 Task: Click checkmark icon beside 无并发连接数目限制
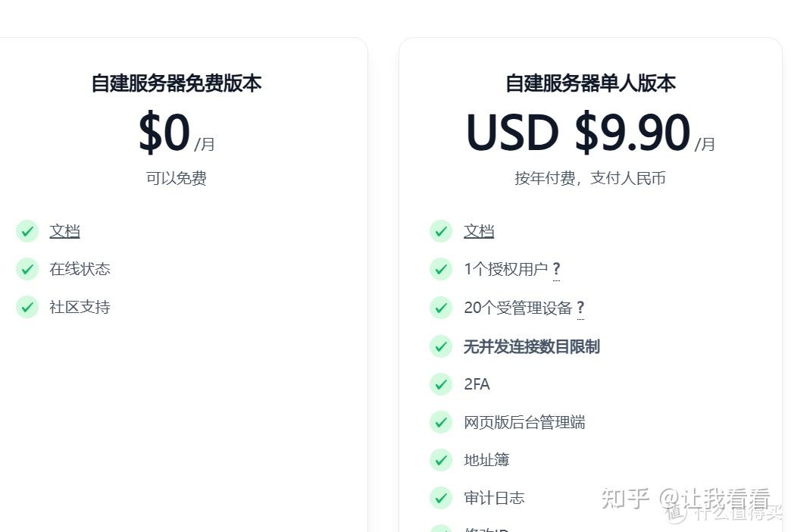point(441,346)
